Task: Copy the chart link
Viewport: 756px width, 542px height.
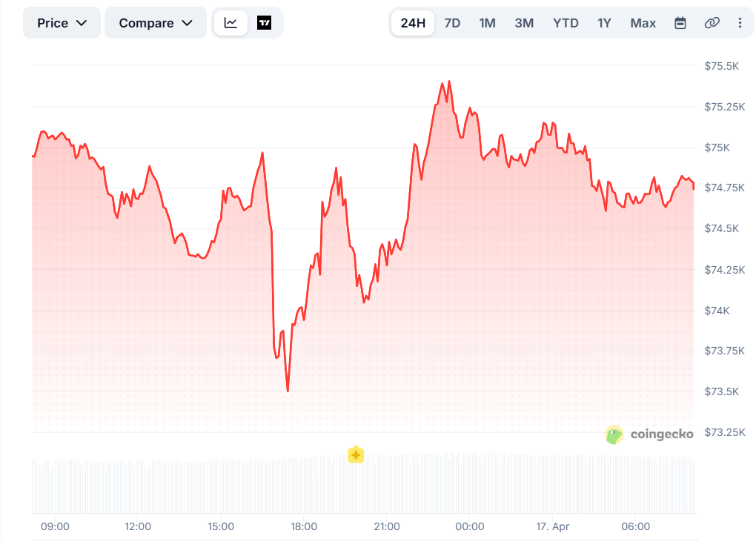Action: pyautogui.click(x=712, y=23)
